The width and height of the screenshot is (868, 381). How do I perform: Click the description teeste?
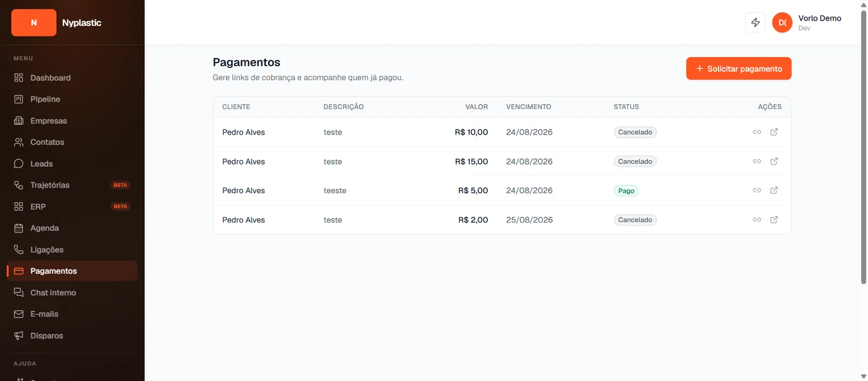(x=335, y=190)
